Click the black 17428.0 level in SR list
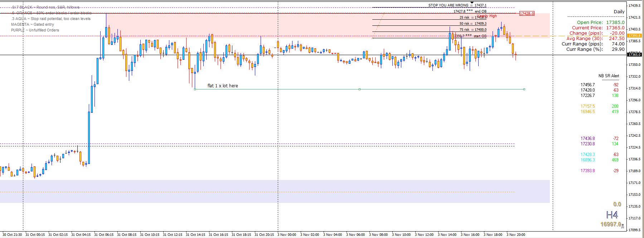644x238 pixels. coord(587,90)
